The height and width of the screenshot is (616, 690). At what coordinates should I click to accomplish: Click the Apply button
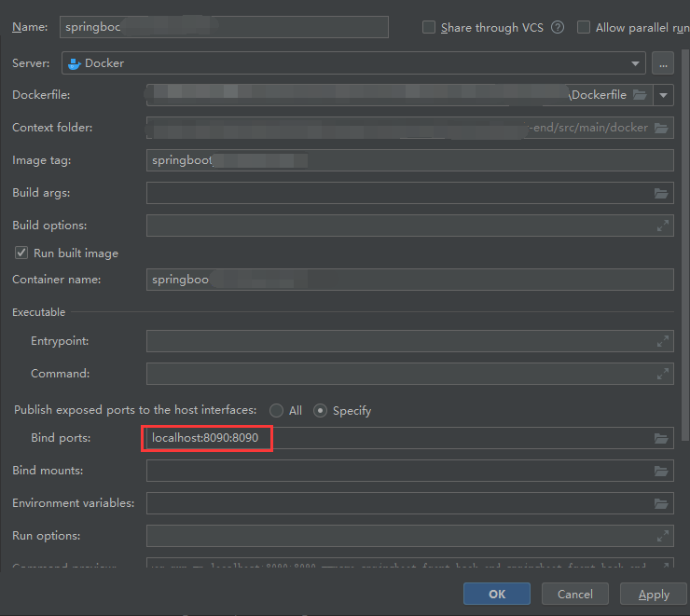tap(654, 594)
